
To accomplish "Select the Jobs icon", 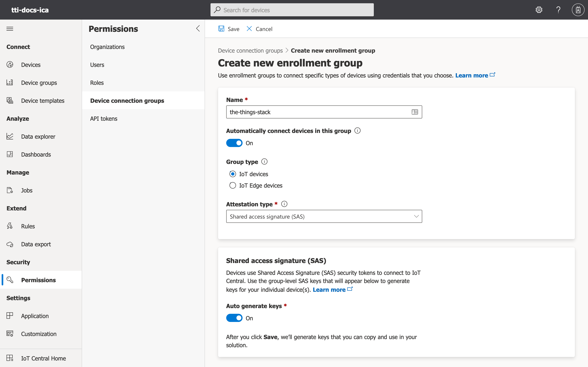I will [x=10, y=190].
